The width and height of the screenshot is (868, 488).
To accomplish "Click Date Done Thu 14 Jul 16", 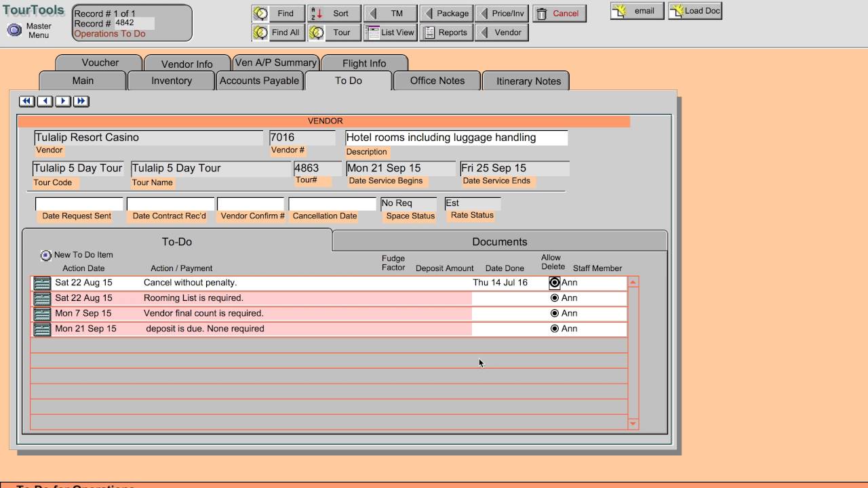I will [x=500, y=283].
